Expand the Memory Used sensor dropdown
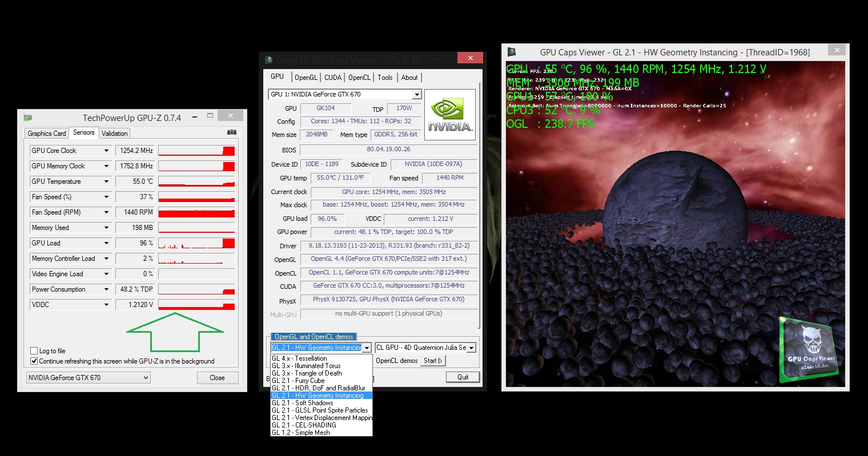Screen dimensions: 868x456 [106, 228]
